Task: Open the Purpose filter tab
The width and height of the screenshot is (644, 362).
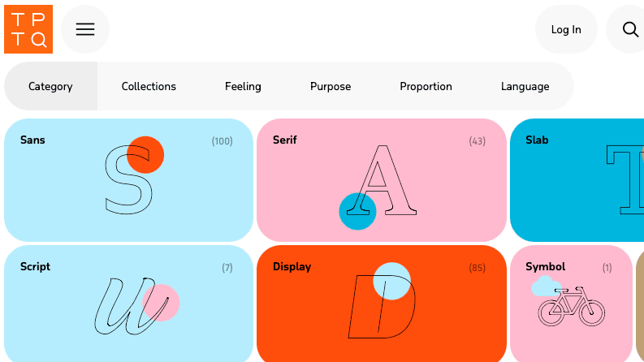Action: [331, 86]
